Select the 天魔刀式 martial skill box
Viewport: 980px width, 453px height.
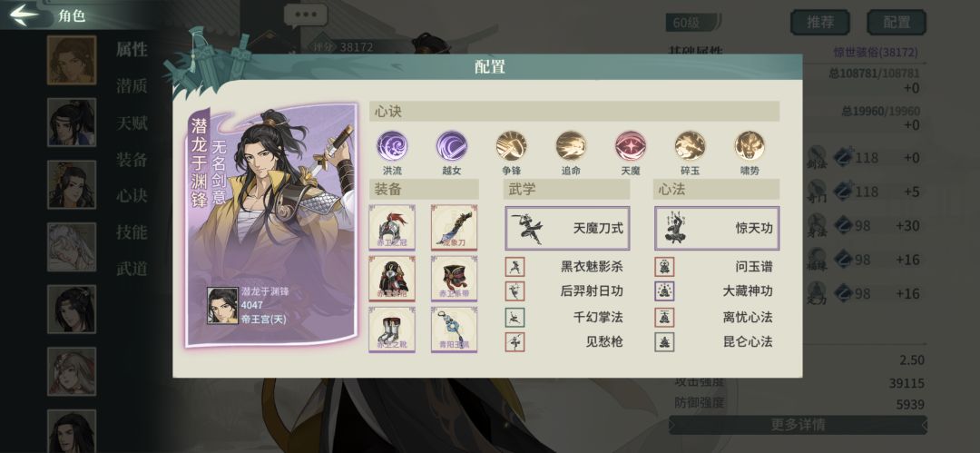click(x=567, y=229)
